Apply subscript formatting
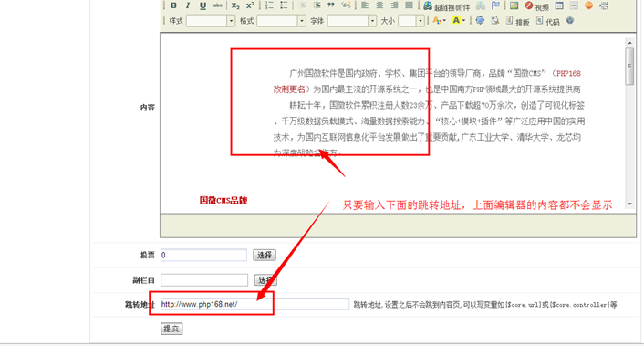Viewport: 644px width, 346px height. tap(235, 5)
